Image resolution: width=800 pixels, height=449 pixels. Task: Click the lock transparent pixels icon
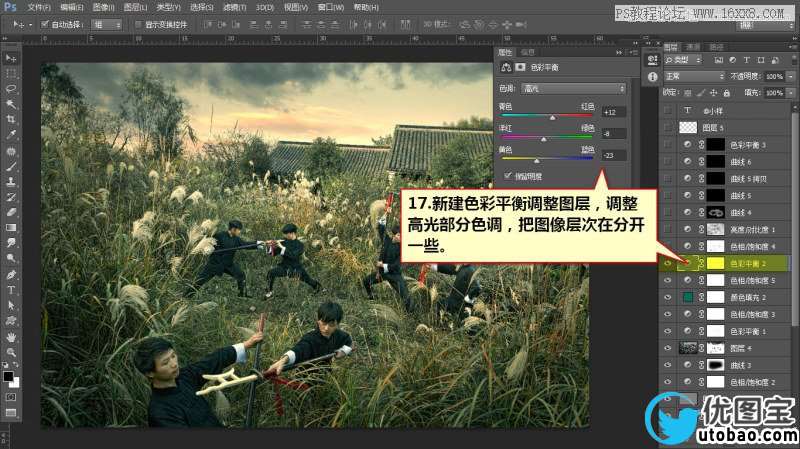point(688,93)
